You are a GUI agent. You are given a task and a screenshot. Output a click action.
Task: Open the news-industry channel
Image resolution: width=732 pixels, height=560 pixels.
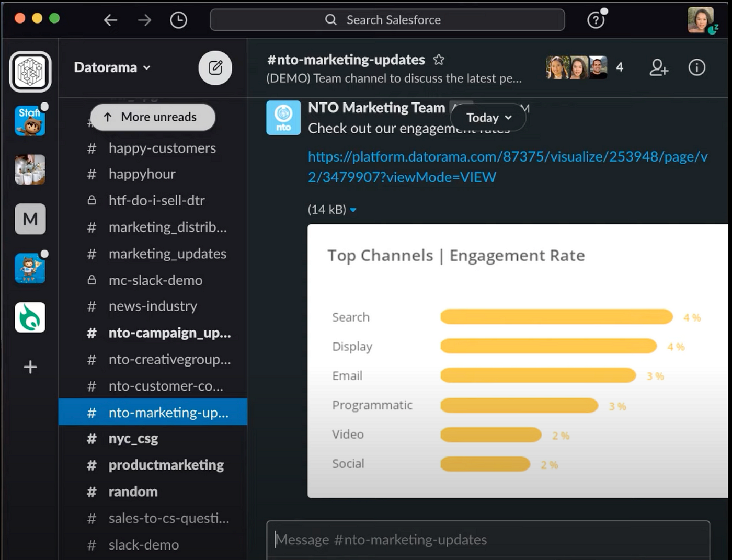pos(153,306)
